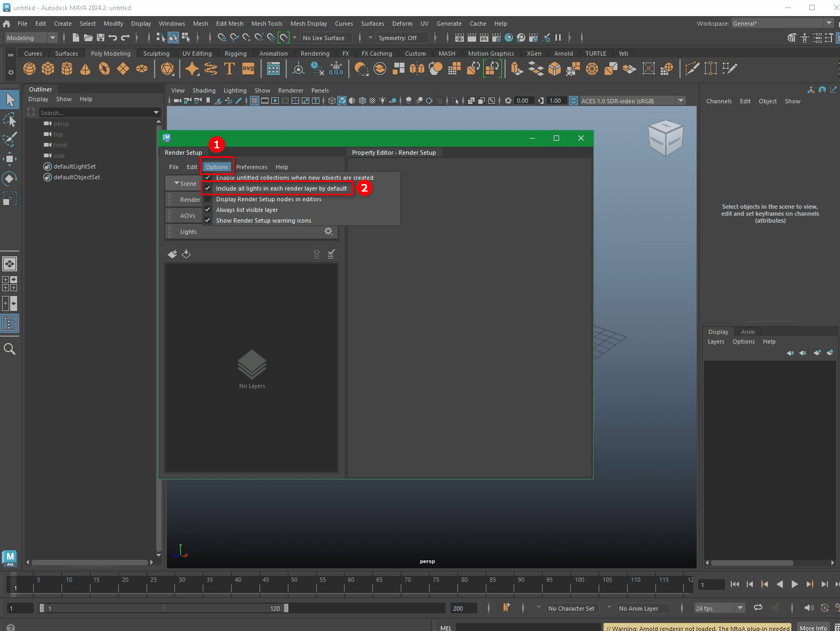This screenshot has width=840, height=631.
Task: Click the polygon sphere shelf icon
Action: (29, 69)
